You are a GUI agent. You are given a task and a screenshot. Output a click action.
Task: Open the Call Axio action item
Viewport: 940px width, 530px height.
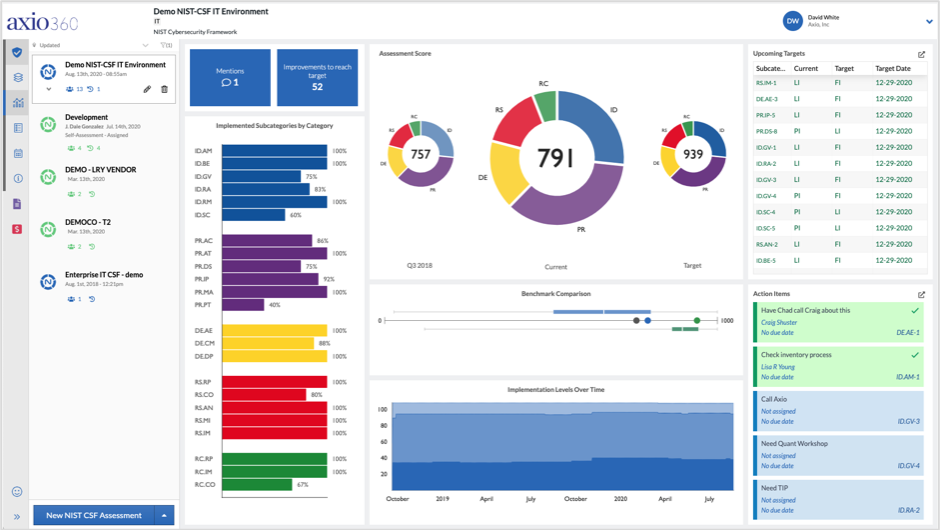(x=838, y=410)
